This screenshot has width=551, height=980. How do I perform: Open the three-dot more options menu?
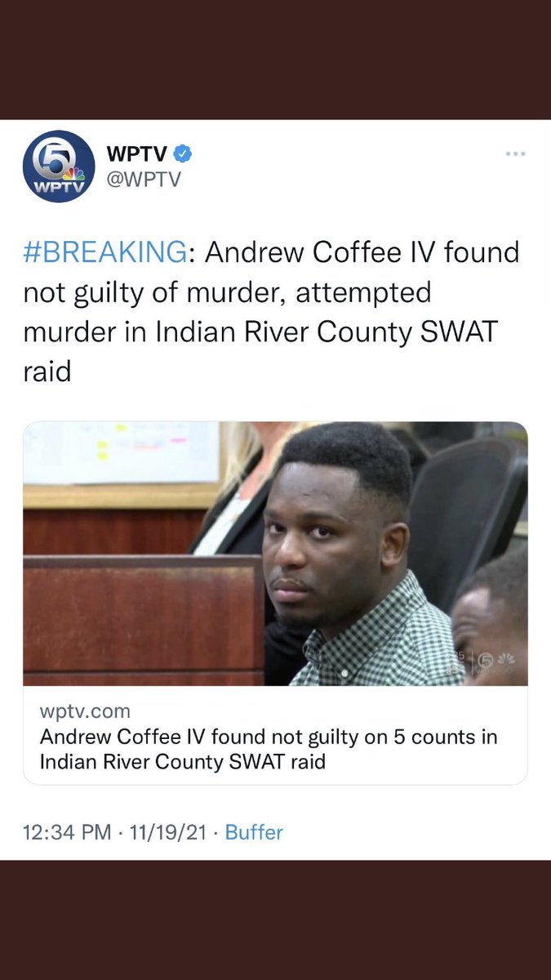tap(514, 154)
